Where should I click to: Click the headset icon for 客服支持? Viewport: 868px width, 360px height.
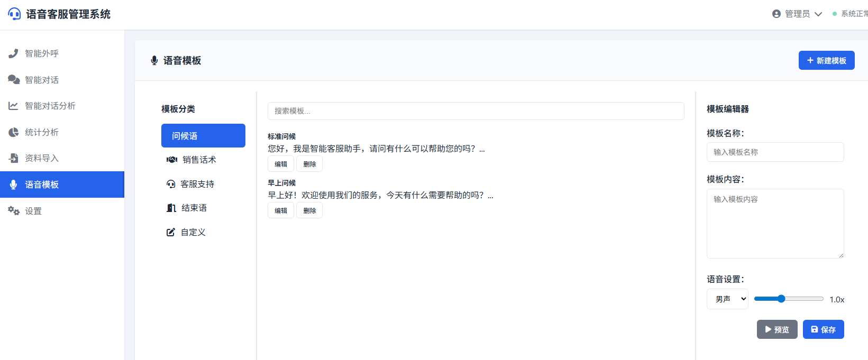coord(171,184)
